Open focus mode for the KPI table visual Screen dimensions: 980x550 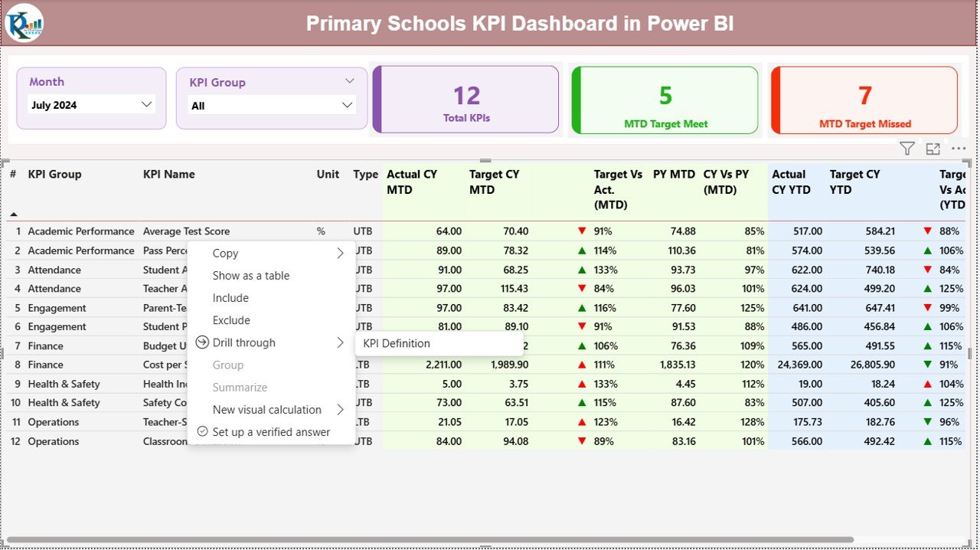[x=933, y=149]
